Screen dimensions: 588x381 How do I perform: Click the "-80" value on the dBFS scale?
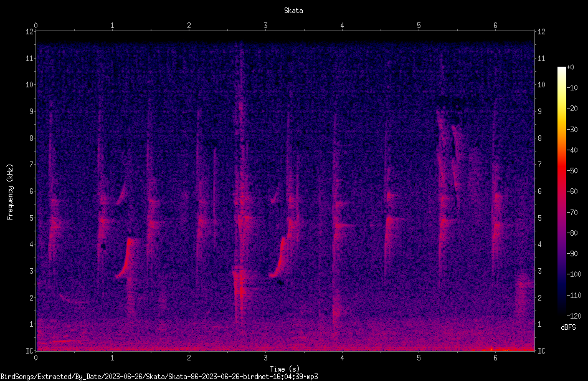tap(572, 233)
